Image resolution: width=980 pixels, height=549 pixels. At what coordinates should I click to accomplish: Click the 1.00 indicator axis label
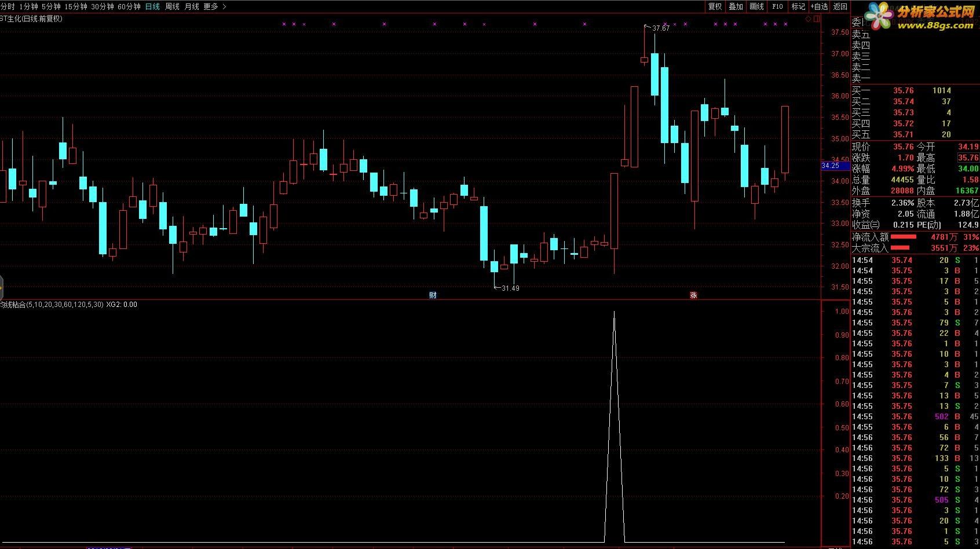click(842, 312)
